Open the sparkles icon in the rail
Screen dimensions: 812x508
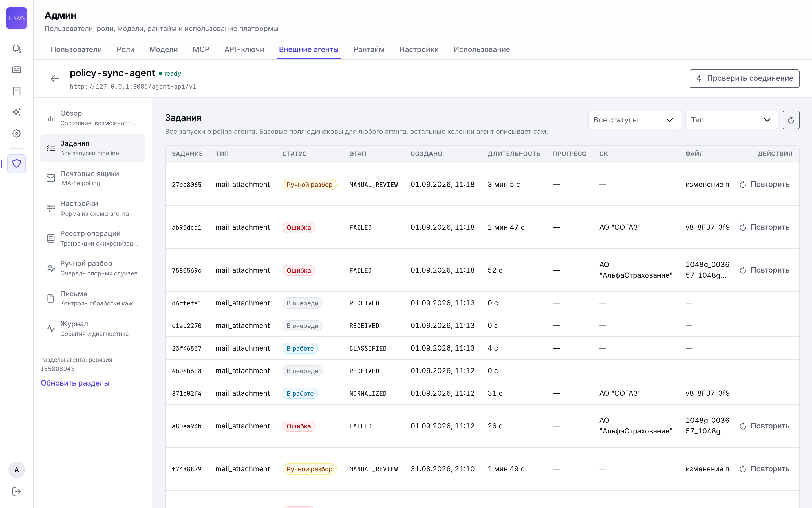(x=16, y=112)
